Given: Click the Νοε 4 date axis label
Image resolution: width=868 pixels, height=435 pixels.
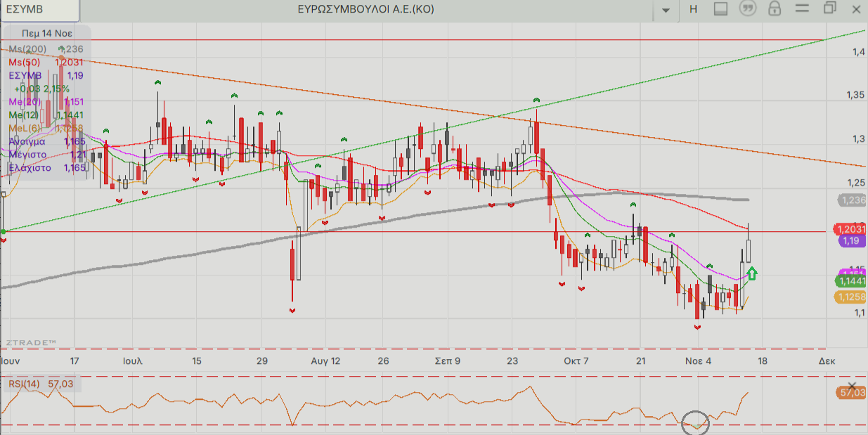Looking at the screenshot, I should pyautogui.click(x=699, y=361).
